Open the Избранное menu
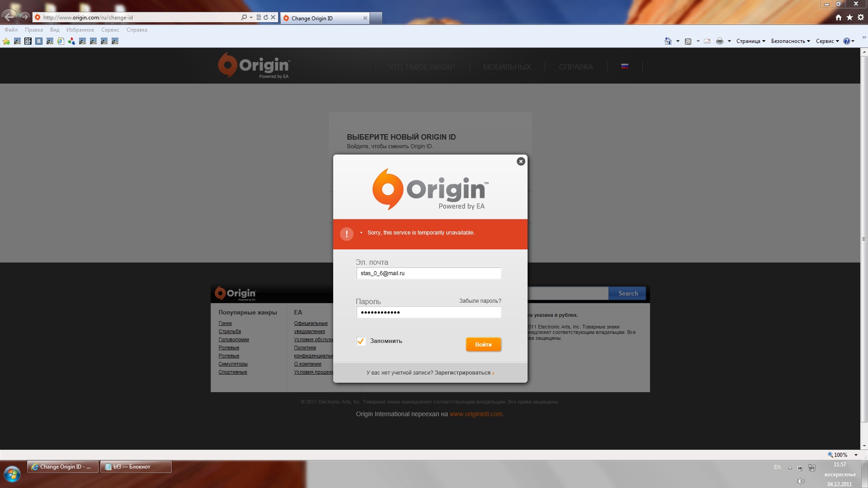 click(x=80, y=30)
